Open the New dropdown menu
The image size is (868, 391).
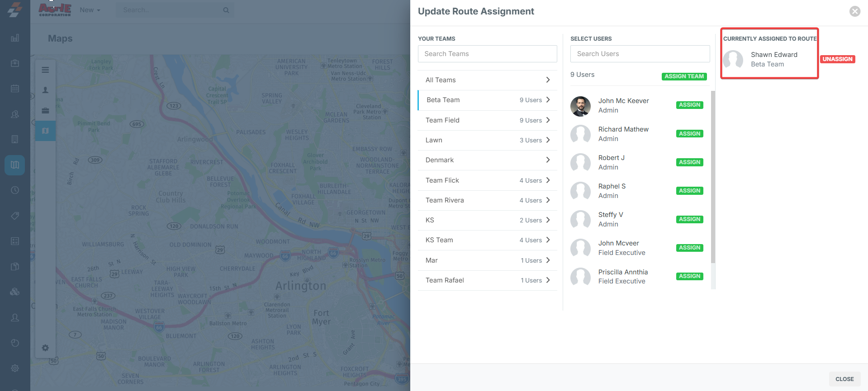pos(90,10)
